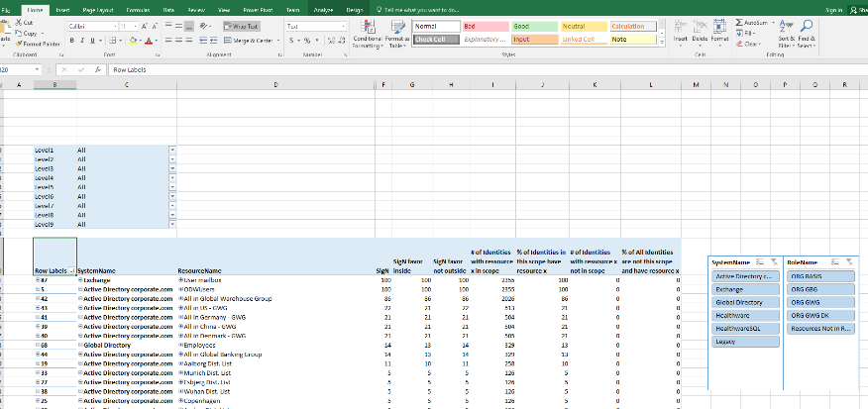
Task: Toggle multi-select on SystemName slicer
Action: tap(760, 261)
